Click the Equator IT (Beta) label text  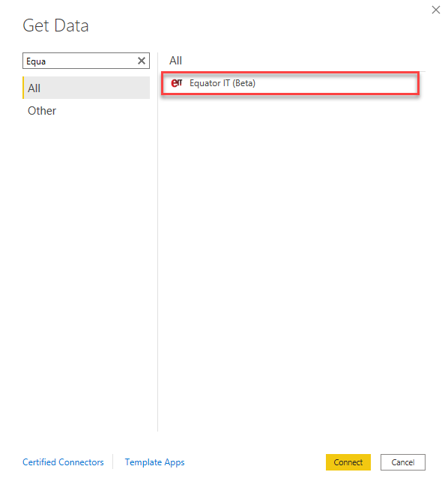click(x=223, y=83)
